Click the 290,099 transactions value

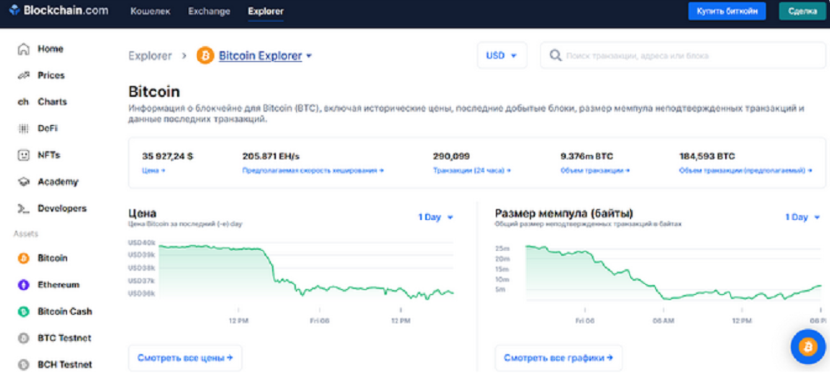click(452, 156)
